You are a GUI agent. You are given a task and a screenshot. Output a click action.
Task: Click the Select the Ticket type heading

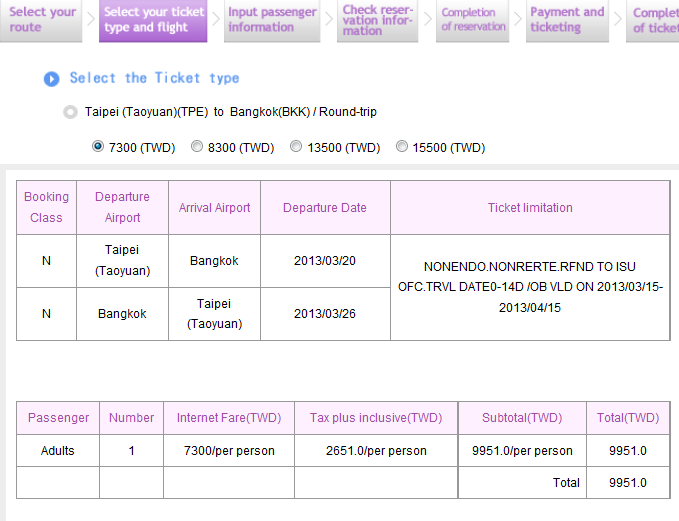[155, 78]
